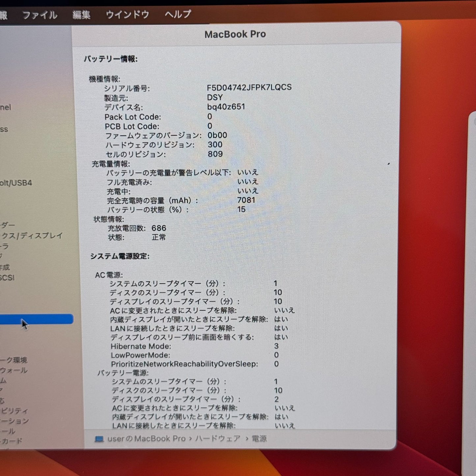Viewport: 476px width, 476px height.
Task: Click the AC電源 section label
Action: pyautogui.click(x=109, y=275)
